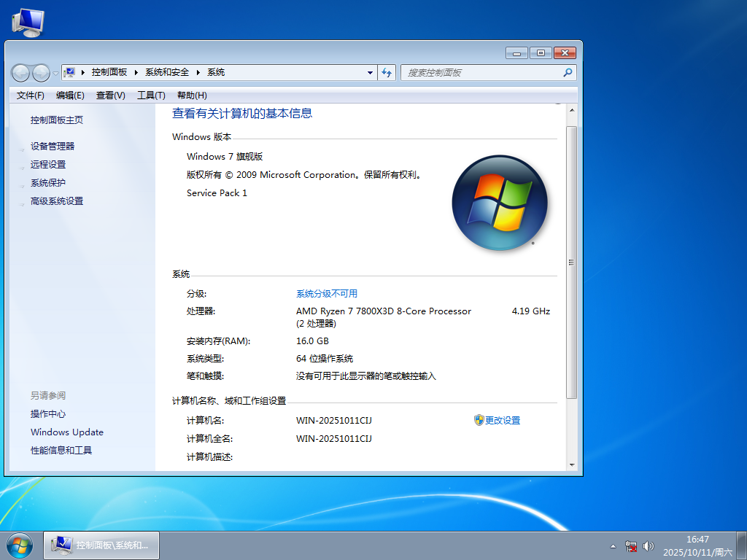The image size is (747, 560).
Task: Show hidden icons in the system tray
Action: (x=613, y=545)
